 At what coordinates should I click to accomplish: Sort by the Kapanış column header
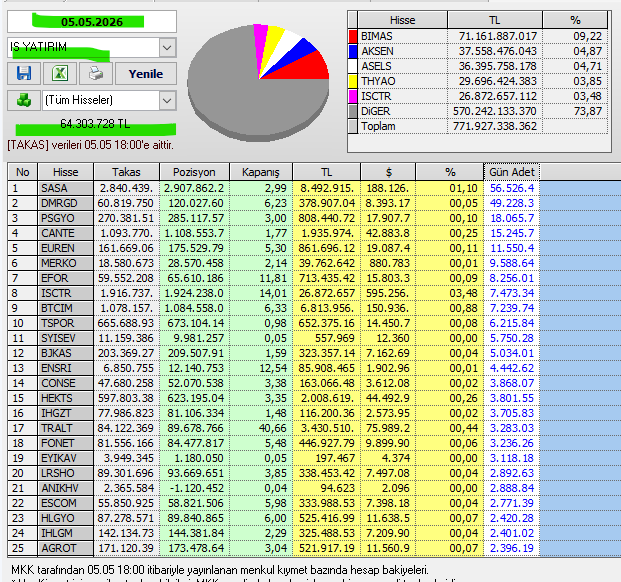pos(261,172)
